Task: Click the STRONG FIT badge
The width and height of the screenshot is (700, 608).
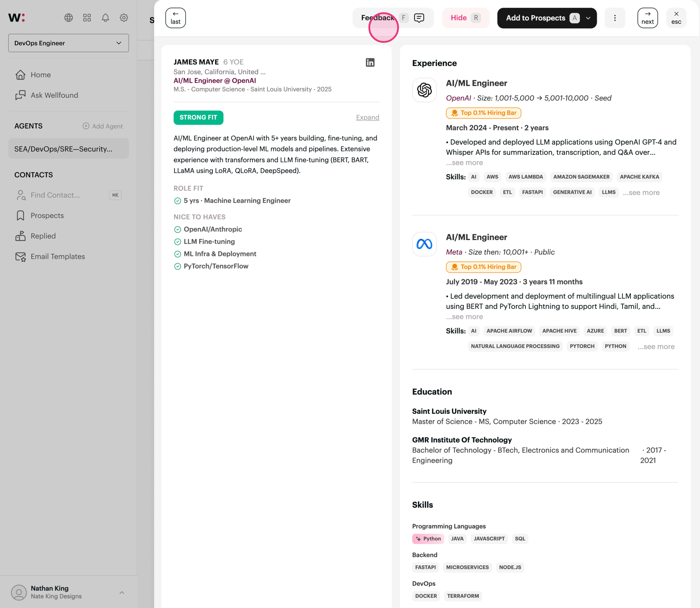Action: pyautogui.click(x=198, y=118)
